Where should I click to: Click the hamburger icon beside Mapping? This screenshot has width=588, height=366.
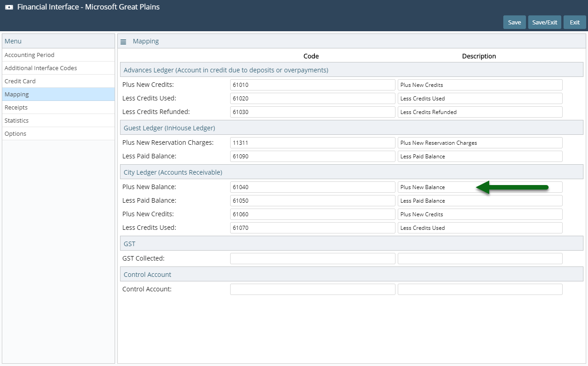[123, 42]
